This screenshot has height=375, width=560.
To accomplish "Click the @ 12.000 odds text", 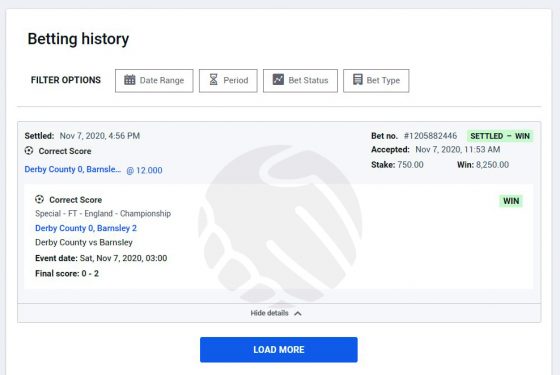I will 144,170.
